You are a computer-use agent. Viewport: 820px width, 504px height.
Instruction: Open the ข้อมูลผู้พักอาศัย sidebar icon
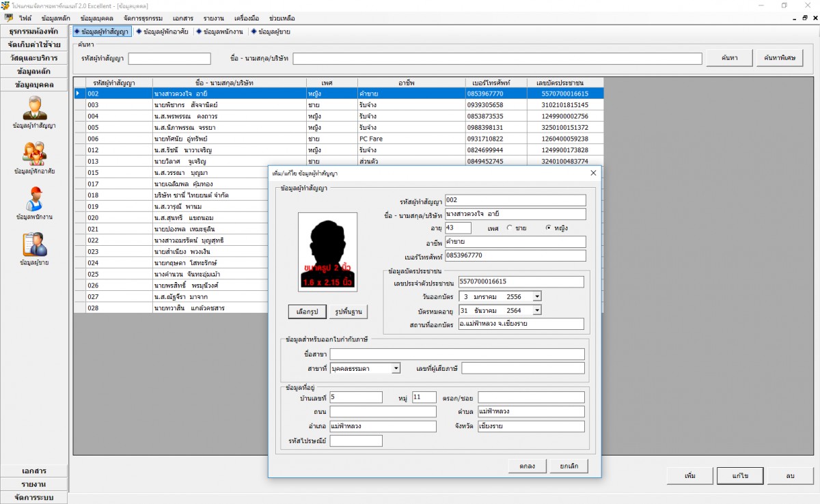34,153
